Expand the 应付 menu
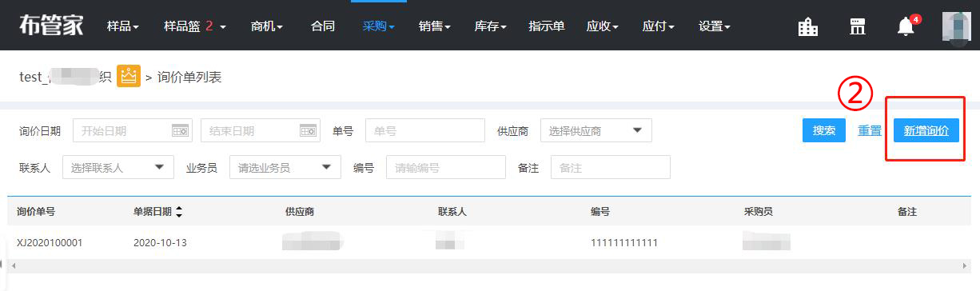This screenshot has width=980, height=291. coord(659,26)
